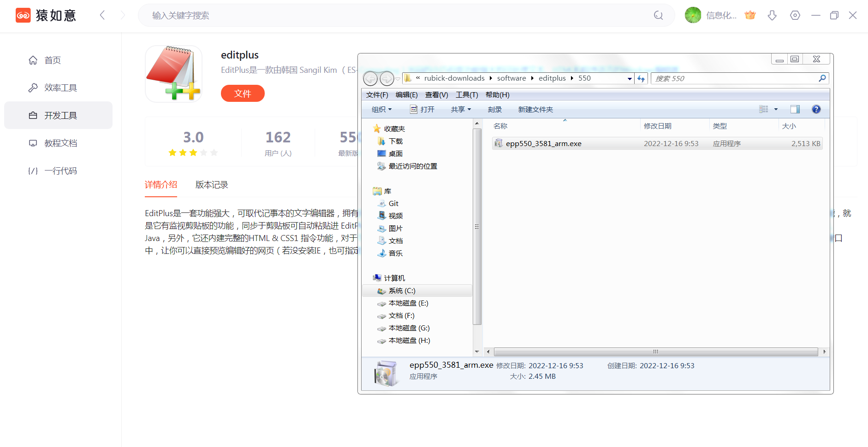Expand the 组织 dropdown
Image resolution: width=868 pixels, height=447 pixels.
tap(381, 110)
